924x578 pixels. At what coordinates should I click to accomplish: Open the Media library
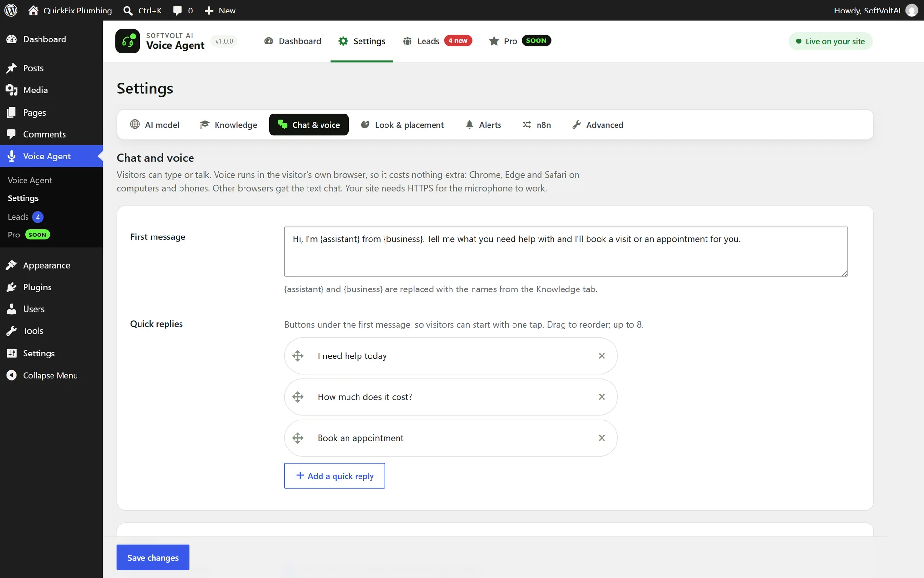click(51, 90)
